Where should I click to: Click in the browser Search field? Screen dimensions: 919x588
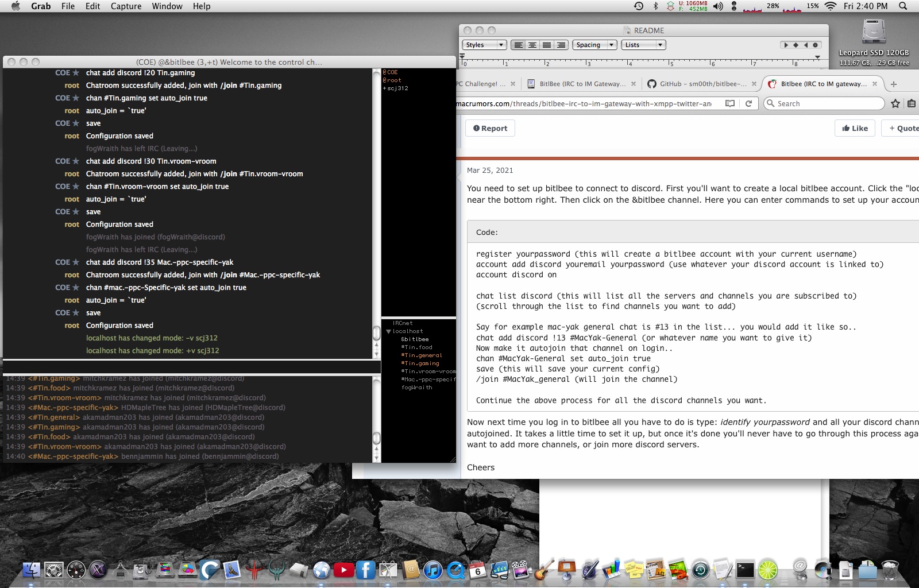point(824,103)
